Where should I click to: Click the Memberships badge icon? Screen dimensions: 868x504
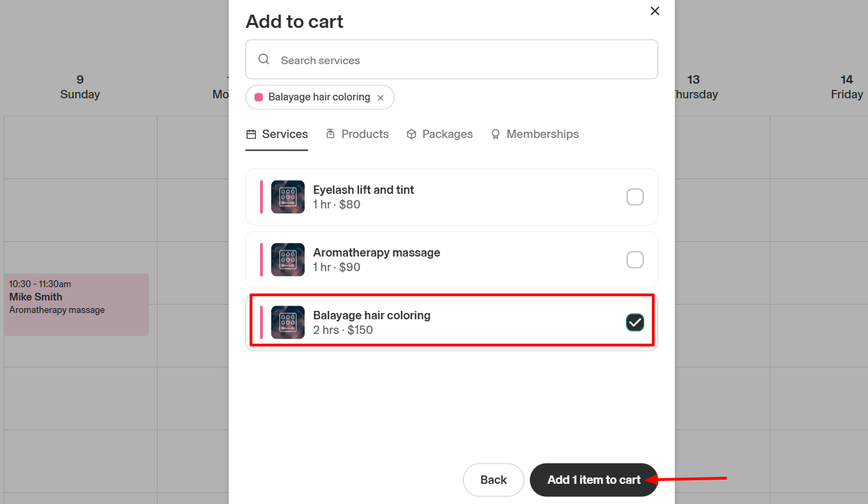coord(496,134)
